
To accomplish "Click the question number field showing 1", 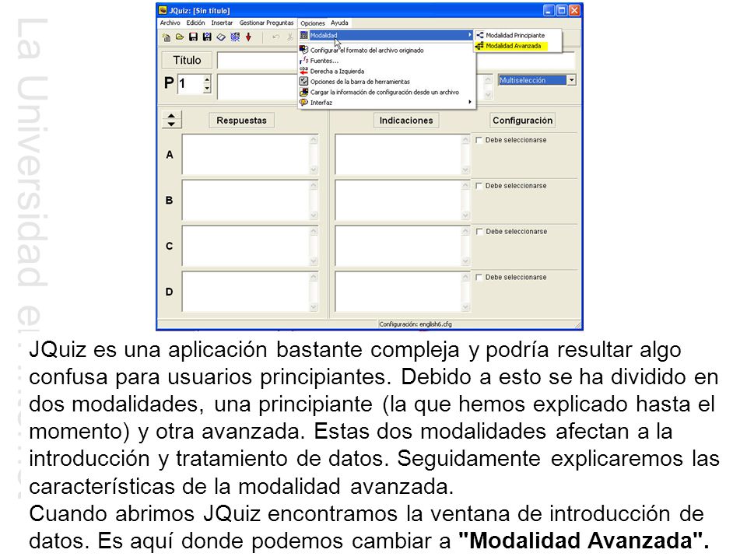I will click(x=190, y=84).
